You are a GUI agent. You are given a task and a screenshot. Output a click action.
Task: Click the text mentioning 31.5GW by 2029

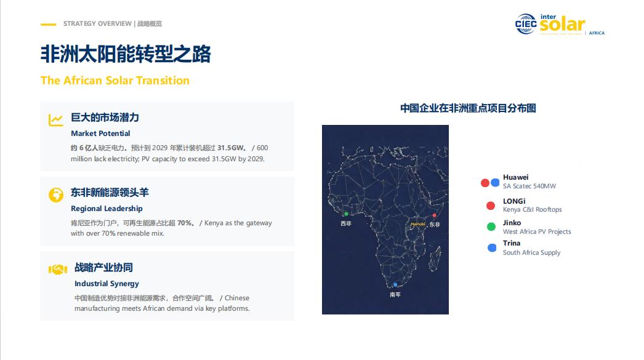pyautogui.click(x=169, y=153)
